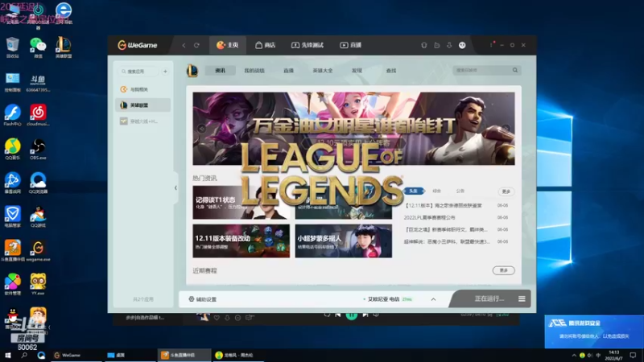Image resolution: width=644 pixels, height=362 pixels.
Task: Open the 先锋测试 tab
Action: click(308, 45)
